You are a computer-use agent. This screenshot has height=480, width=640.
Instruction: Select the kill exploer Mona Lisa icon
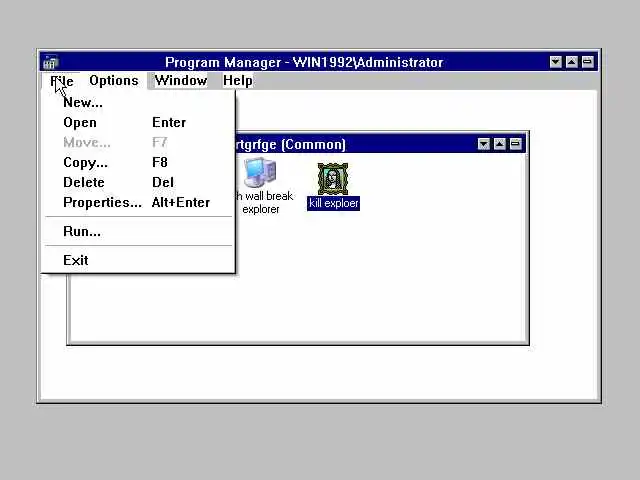click(x=333, y=178)
